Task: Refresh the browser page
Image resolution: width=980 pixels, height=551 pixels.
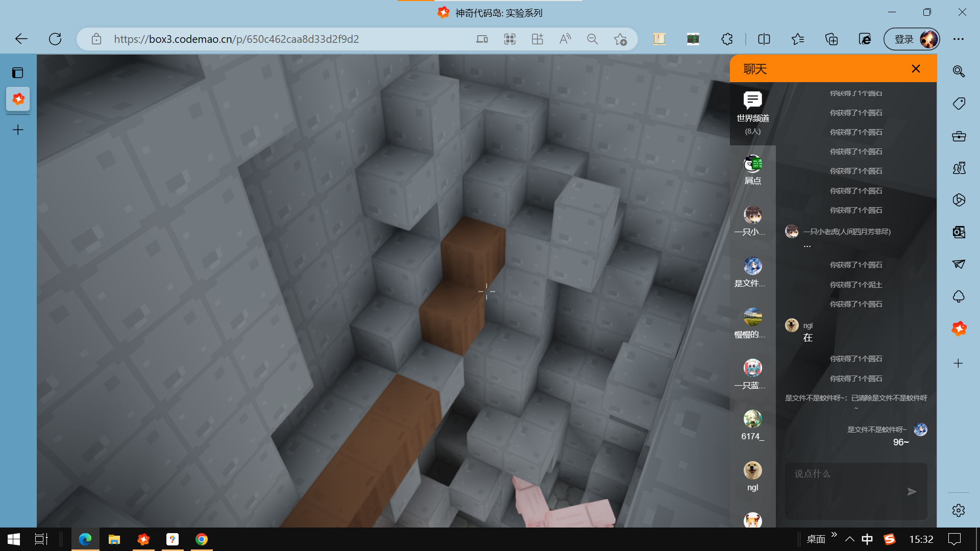Action: pos(55,39)
